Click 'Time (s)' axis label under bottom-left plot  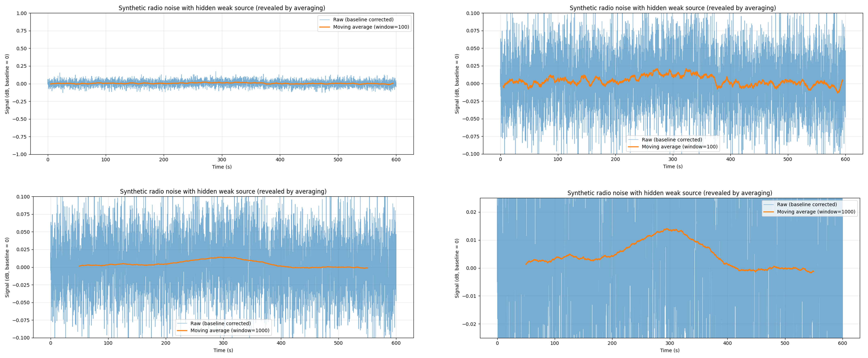[x=223, y=350]
